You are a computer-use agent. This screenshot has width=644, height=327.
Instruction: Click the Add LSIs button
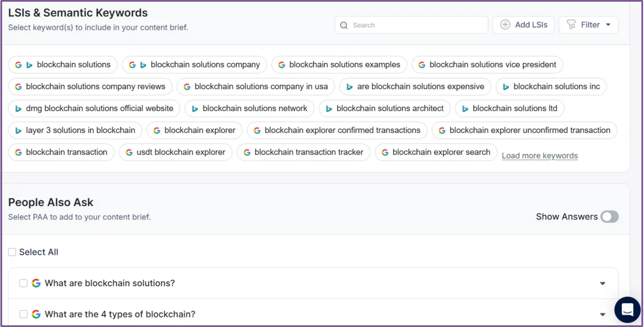click(x=524, y=25)
